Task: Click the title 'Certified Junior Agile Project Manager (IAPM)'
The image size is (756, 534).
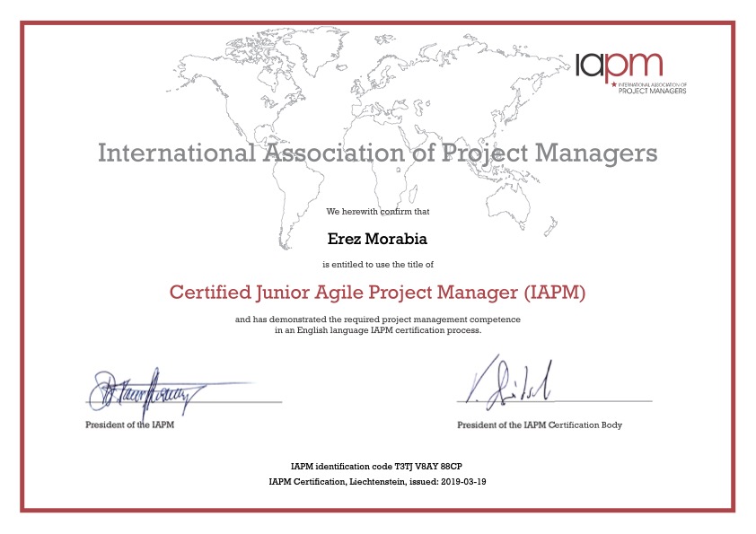Action: coord(377,293)
